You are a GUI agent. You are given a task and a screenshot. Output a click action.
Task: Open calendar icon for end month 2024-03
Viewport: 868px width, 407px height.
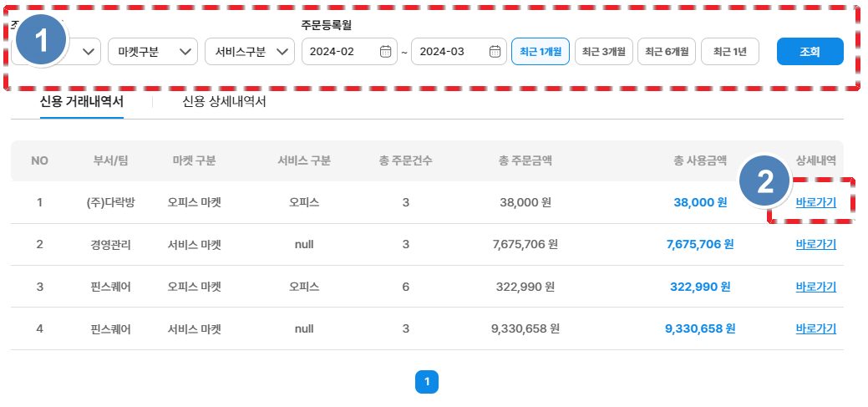click(495, 52)
